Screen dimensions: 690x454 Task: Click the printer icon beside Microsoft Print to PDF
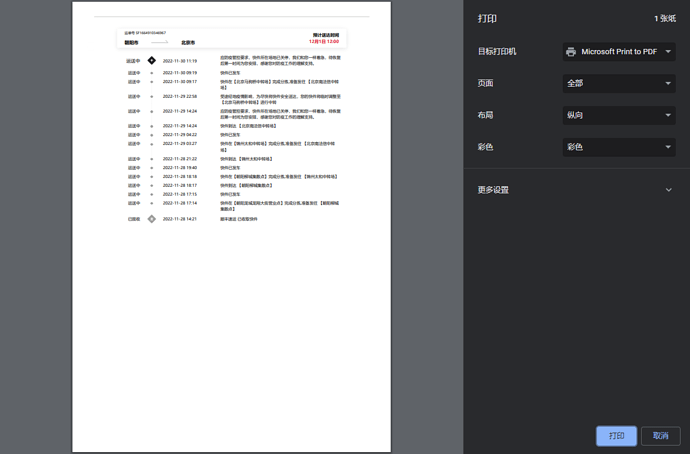coord(571,52)
